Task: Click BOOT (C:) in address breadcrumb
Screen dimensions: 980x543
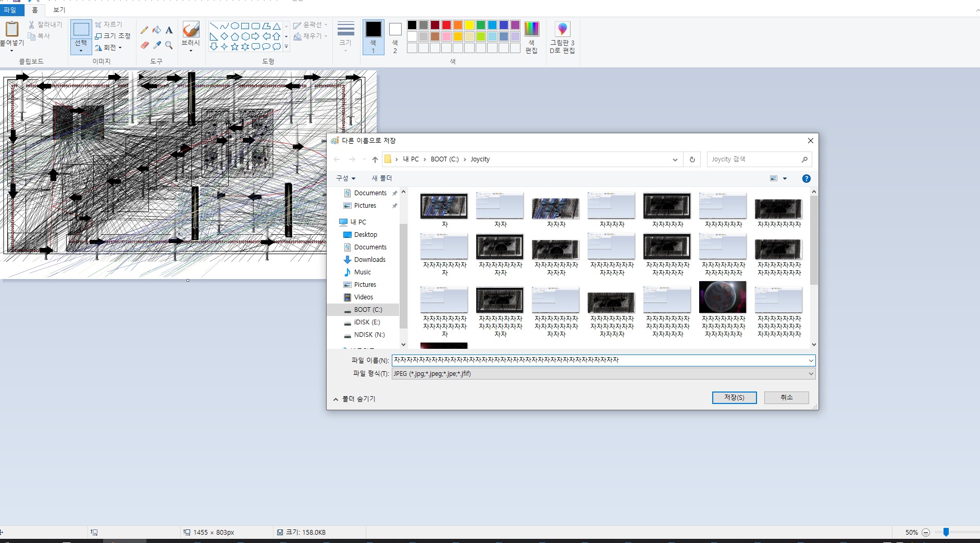Action: (x=444, y=159)
